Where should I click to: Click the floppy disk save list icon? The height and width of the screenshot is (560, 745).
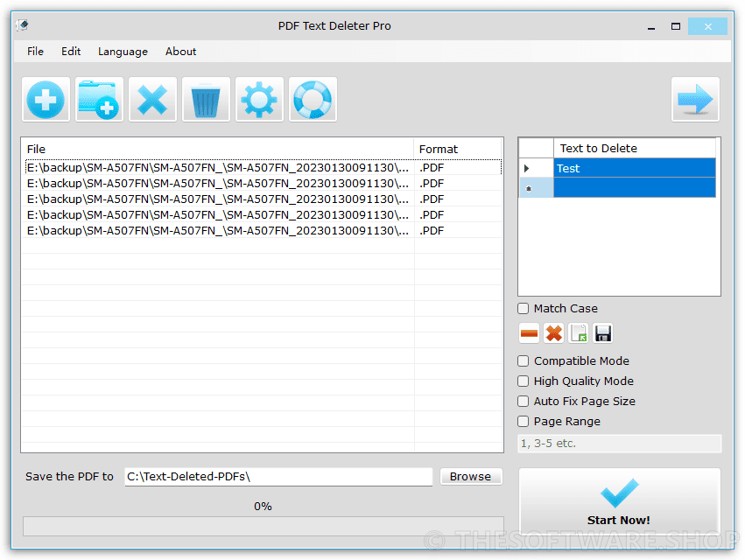[x=603, y=333]
